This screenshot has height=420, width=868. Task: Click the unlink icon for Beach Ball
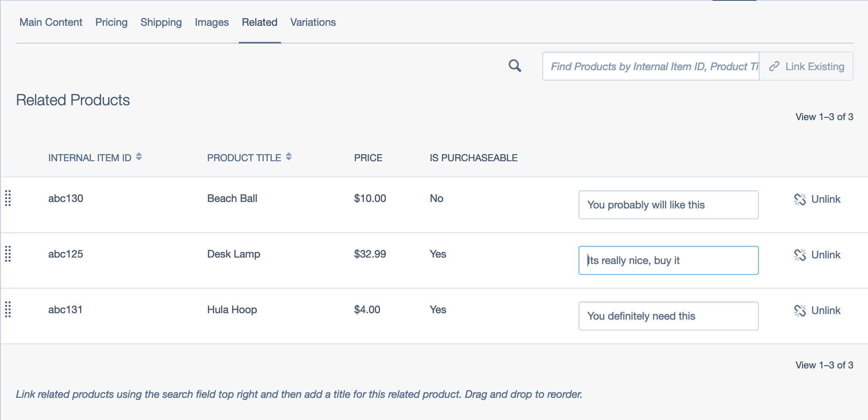pos(800,199)
